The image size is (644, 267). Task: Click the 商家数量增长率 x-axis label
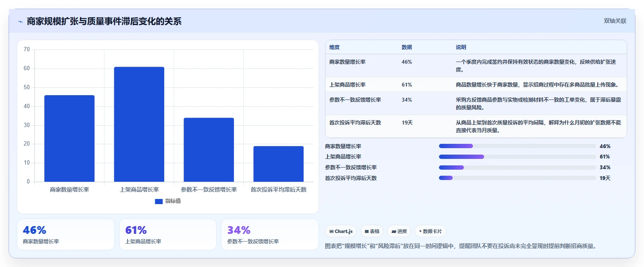coord(69,189)
